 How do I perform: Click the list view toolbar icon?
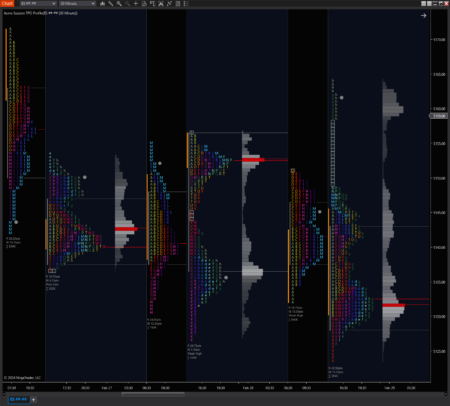pyautogui.click(x=186, y=4)
